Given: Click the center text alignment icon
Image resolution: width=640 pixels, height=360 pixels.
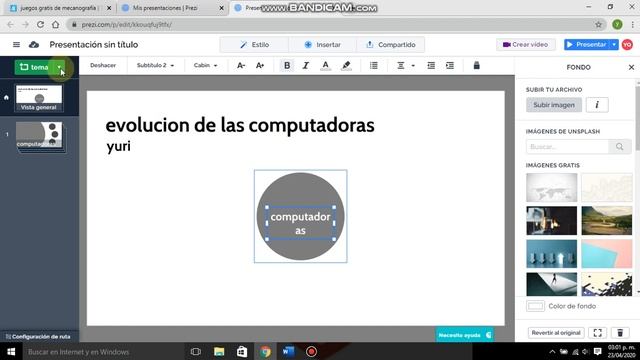Looking at the screenshot, I should 401,65.
